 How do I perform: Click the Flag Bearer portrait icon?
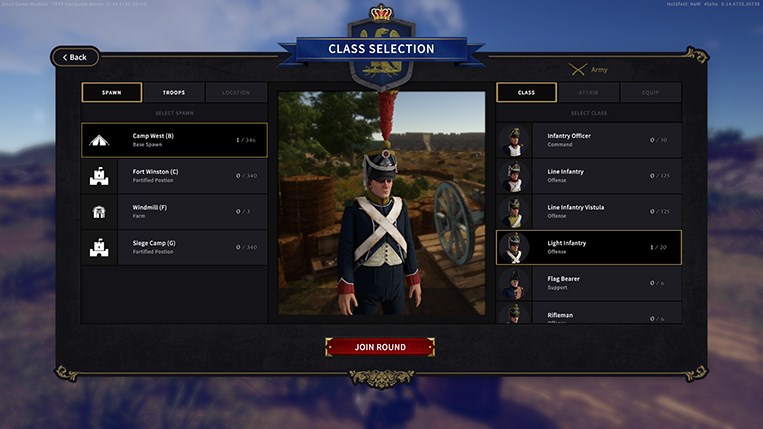514,284
